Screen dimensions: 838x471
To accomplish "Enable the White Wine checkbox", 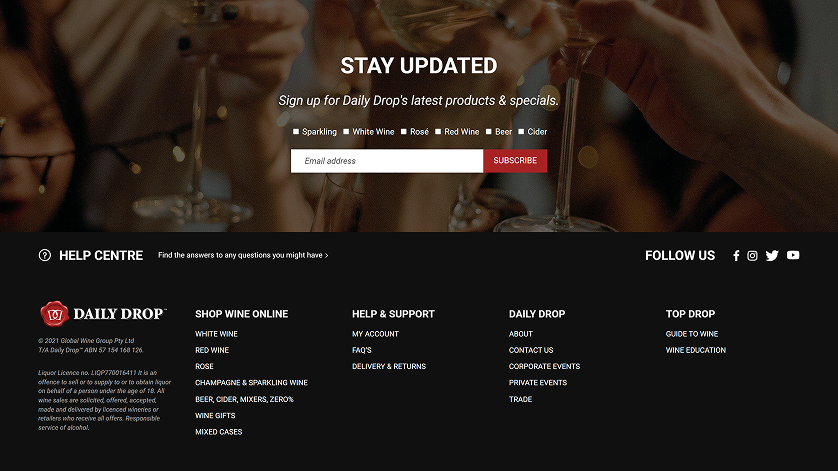I will tap(346, 132).
